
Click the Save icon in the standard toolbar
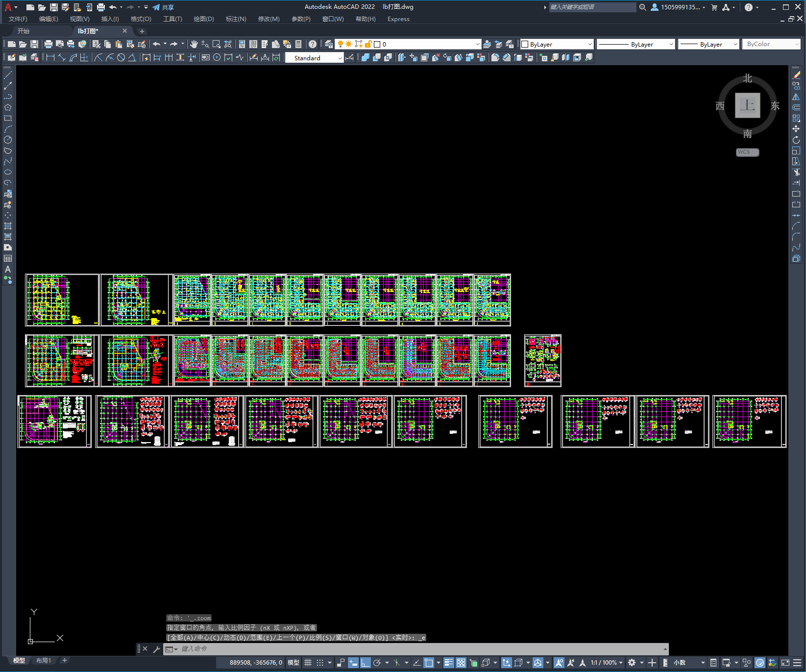34,44
